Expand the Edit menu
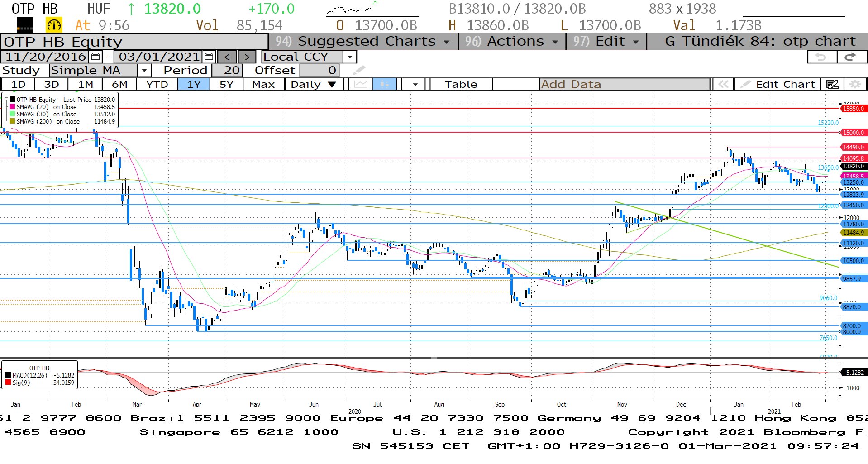 coord(606,41)
